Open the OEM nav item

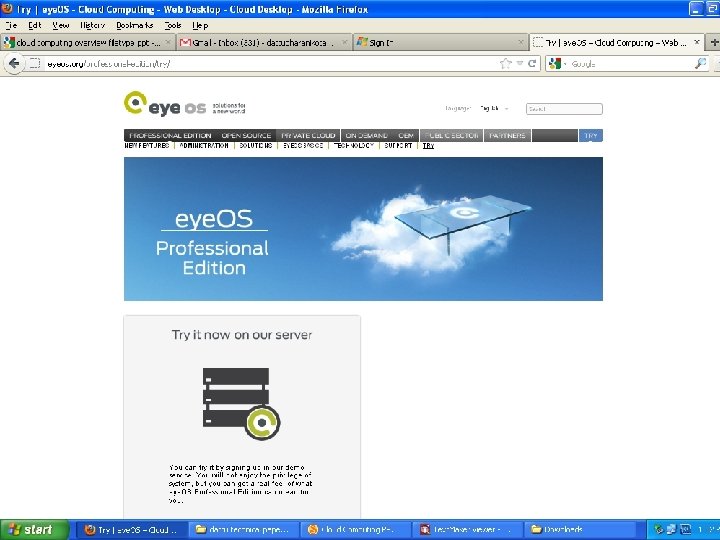406,135
